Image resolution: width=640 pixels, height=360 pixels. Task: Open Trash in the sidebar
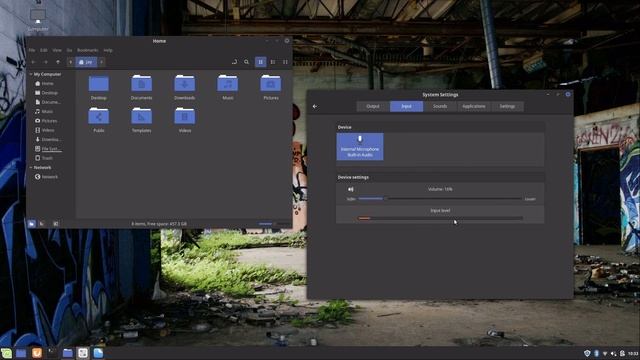[x=44, y=158]
